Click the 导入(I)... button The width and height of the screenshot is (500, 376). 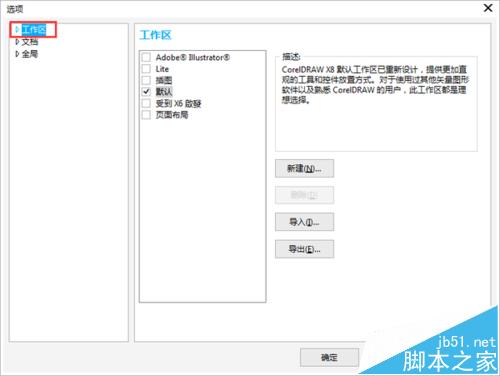pos(304,222)
